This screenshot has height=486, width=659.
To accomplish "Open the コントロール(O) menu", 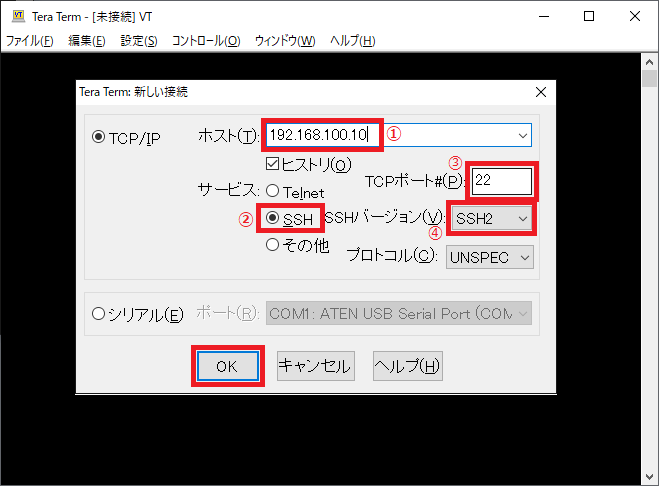I will pyautogui.click(x=206, y=41).
